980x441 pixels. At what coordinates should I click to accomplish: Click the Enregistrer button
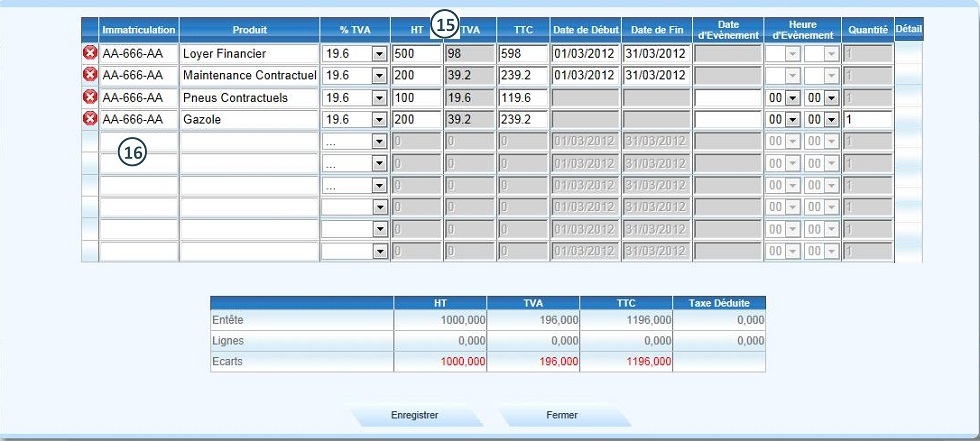414,415
